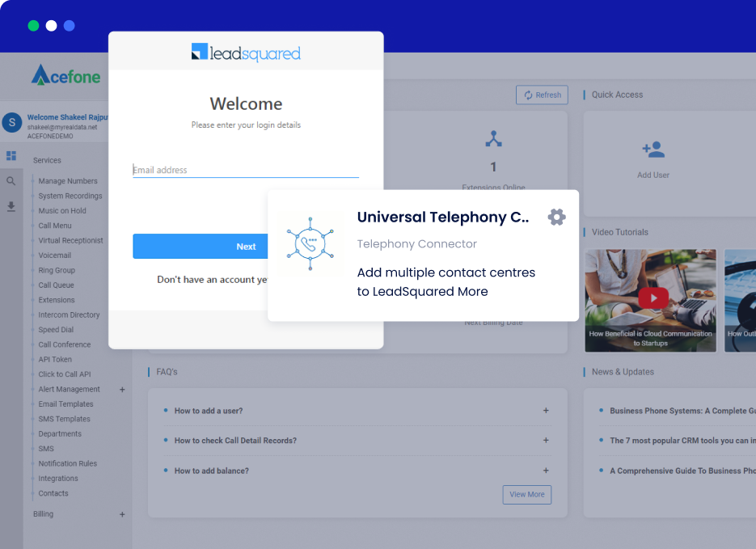The height and width of the screenshot is (549, 756).
Task: Open the second video tutorial thumbnail
Action: pyautogui.click(x=740, y=300)
